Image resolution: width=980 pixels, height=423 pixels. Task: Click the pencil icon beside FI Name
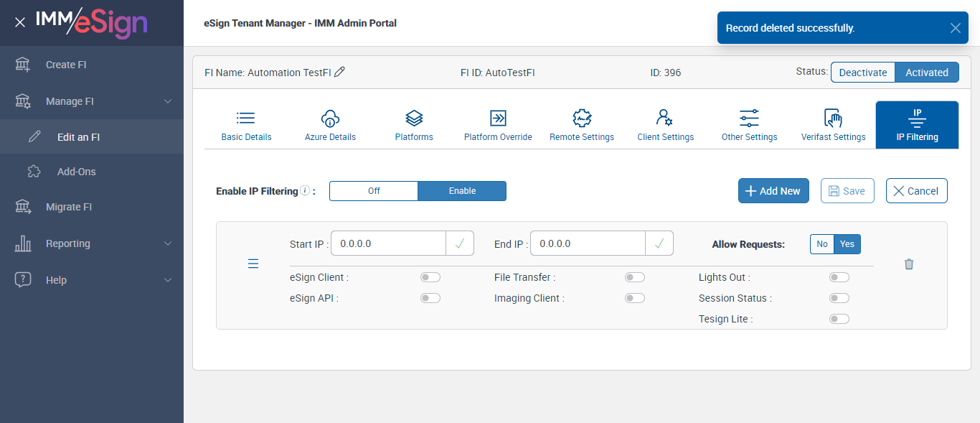click(x=340, y=72)
